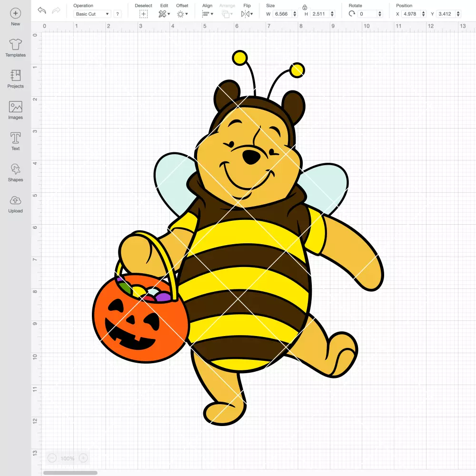Click the 100% zoom level label
This screenshot has height=476, width=476.
tap(68, 458)
